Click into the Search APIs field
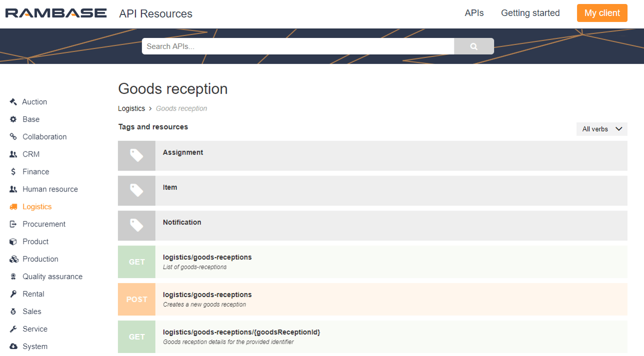The height and width of the screenshot is (356, 644). click(298, 46)
